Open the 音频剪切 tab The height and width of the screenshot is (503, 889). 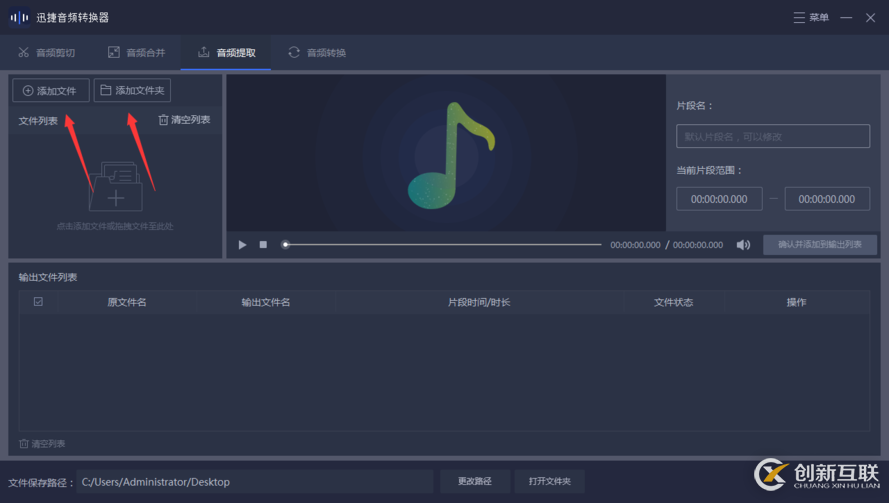tap(46, 53)
